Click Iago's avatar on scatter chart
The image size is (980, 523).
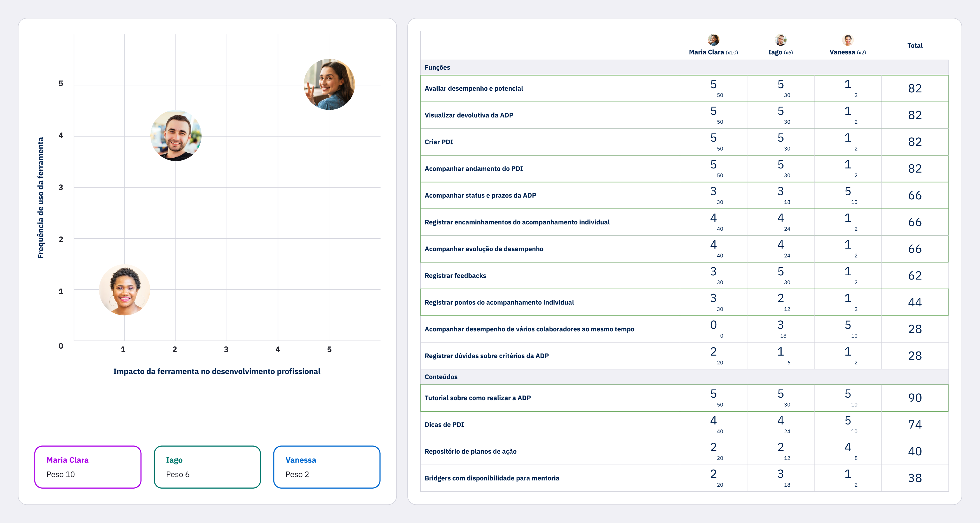pos(176,136)
